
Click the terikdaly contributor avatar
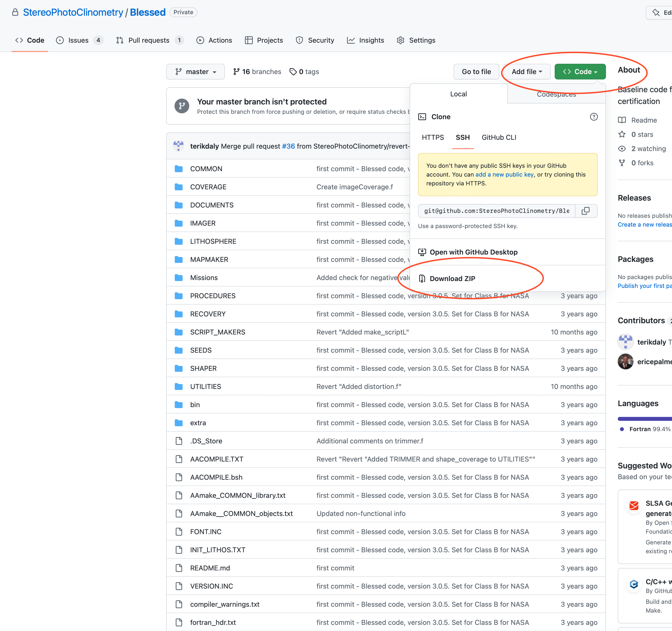pos(625,342)
